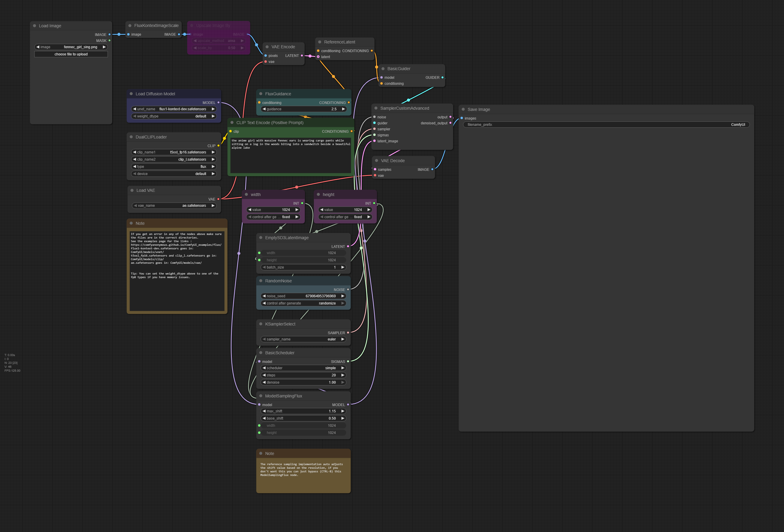The height and width of the screenshot is (532, 784).
Task: Increase steps value with right arrow
Action: pos(343,375)
